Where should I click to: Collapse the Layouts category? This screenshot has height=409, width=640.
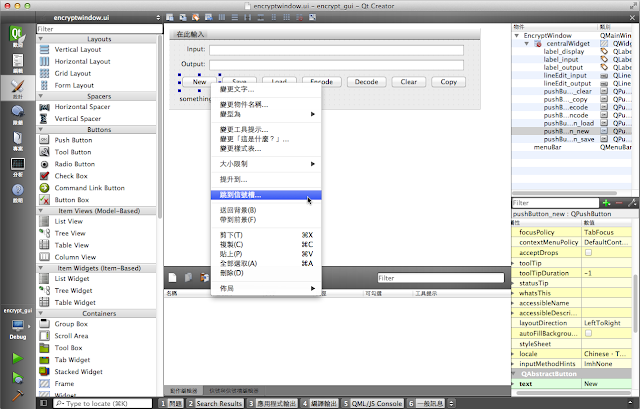(40, 39)
